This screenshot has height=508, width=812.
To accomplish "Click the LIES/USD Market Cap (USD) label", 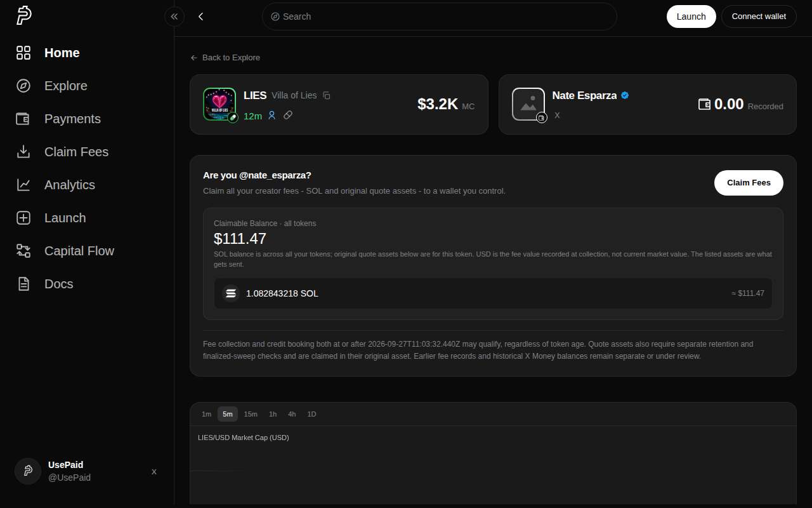I will [244, 438].
